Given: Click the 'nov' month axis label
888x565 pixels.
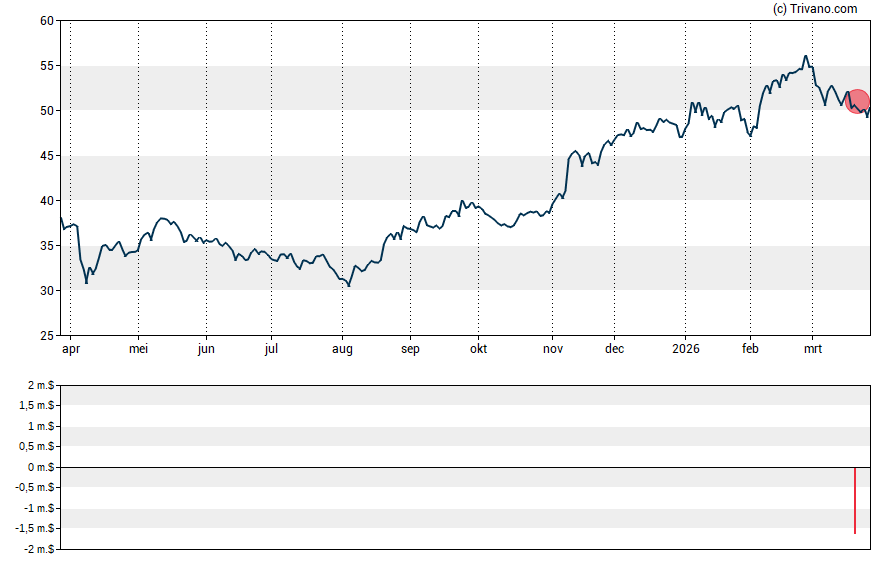Looking at the screenshot, I should tap(552, 349).
